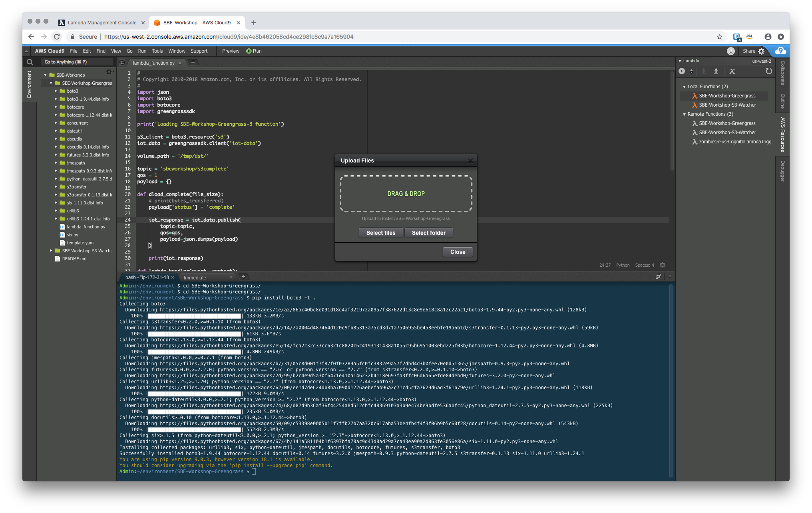This screenshot has height=513, width=812.
Task: Click the drag and drop upload zone
Action: pos(406,194)
